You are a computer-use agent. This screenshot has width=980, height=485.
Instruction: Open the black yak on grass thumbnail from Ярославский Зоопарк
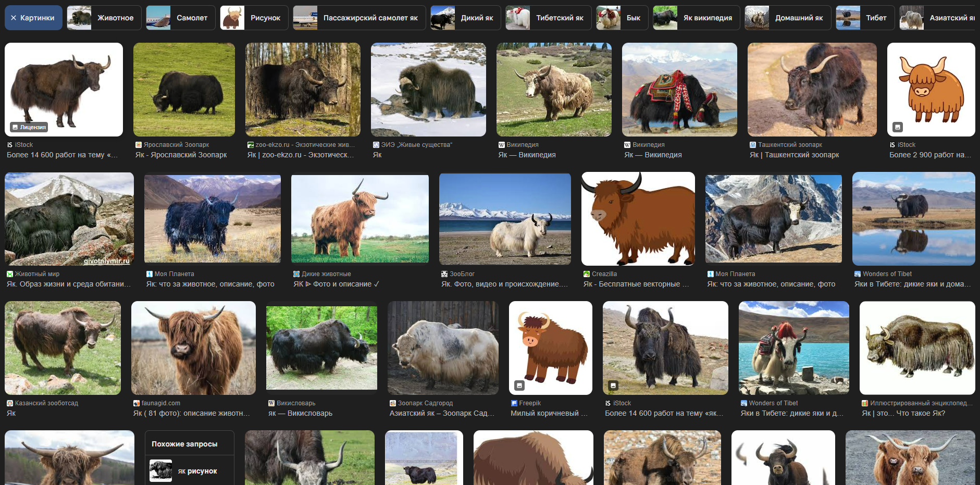click(x=184, y=90)
